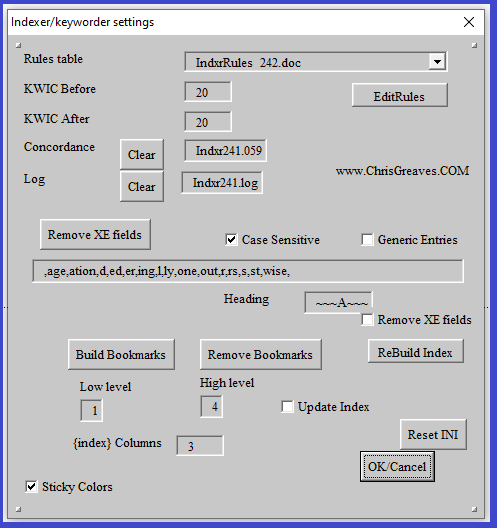Click the Reset INI button
This screenshot has height=528, width=497.
point(433,434)
